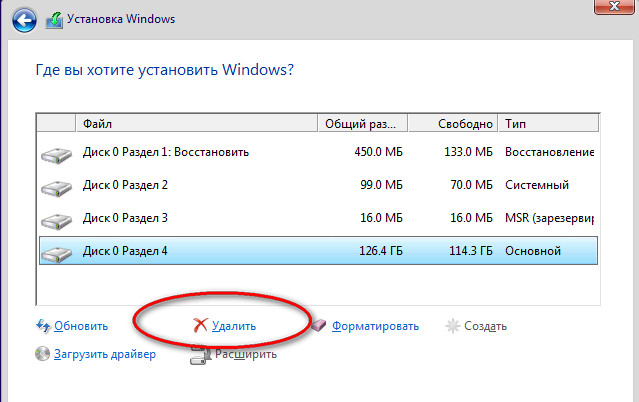Click the 450.0 МБ size value
The width and height of the screenshot is (639, 402).
click(x=378, y=152)
